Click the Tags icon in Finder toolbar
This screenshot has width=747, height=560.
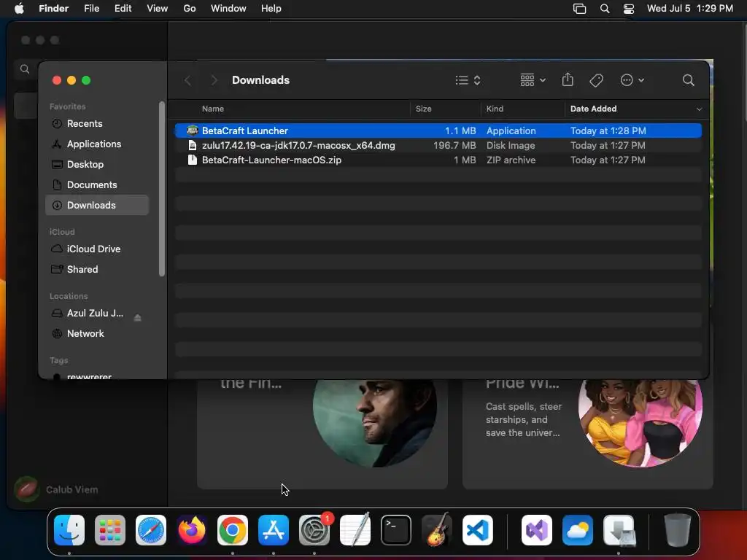[x=597, y=80]
